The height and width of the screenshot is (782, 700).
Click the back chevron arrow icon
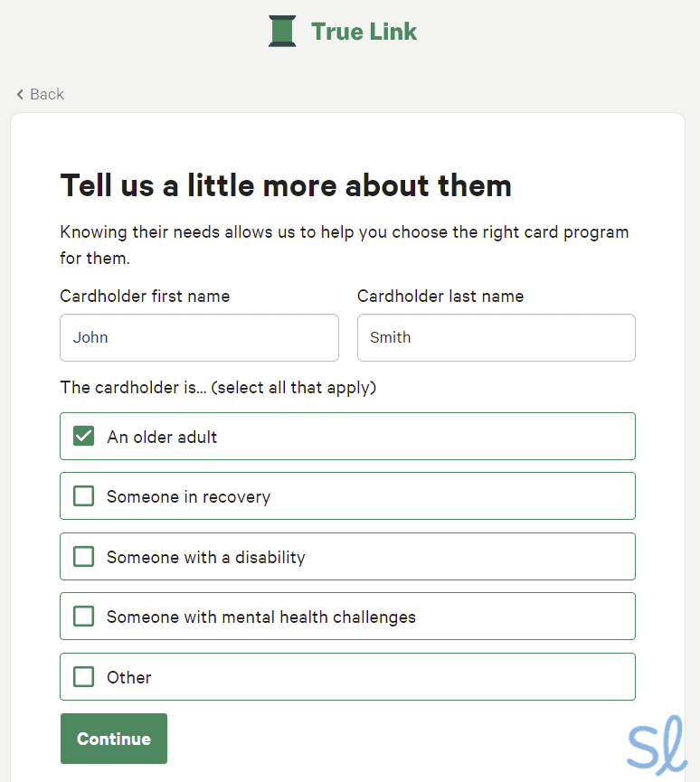point(20,94)
